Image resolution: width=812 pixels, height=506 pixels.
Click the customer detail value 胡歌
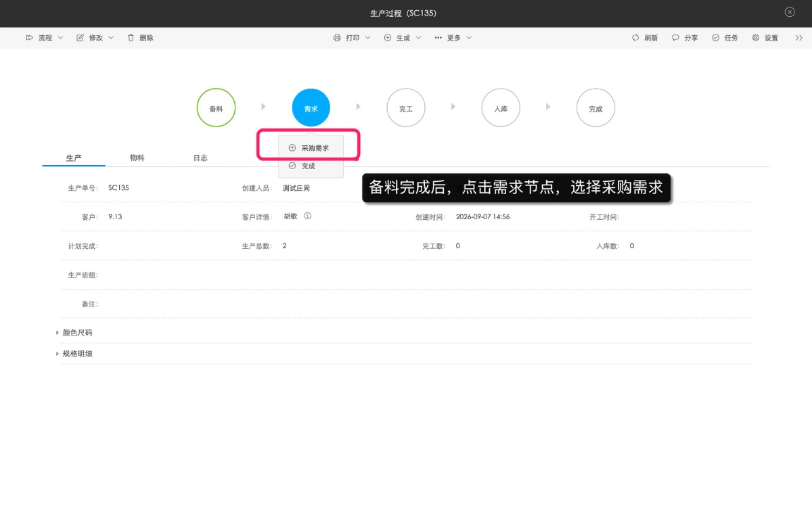coord(290,217)
